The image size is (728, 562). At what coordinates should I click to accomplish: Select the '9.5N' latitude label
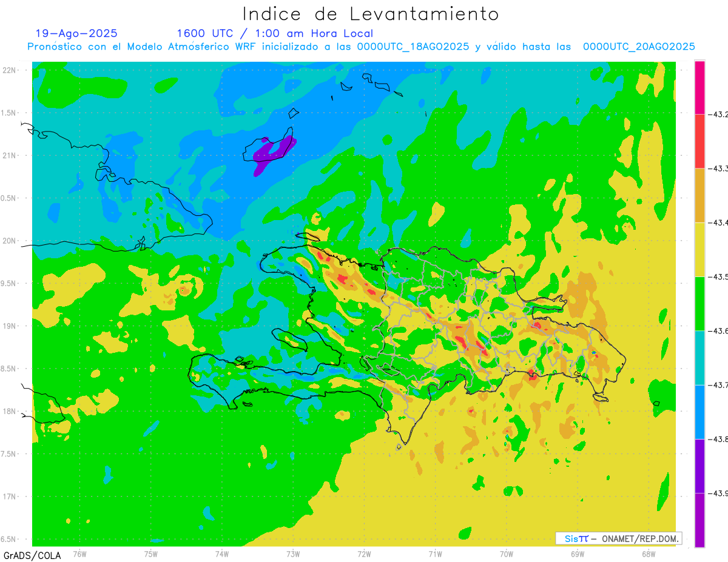click(x=9, y=283)
